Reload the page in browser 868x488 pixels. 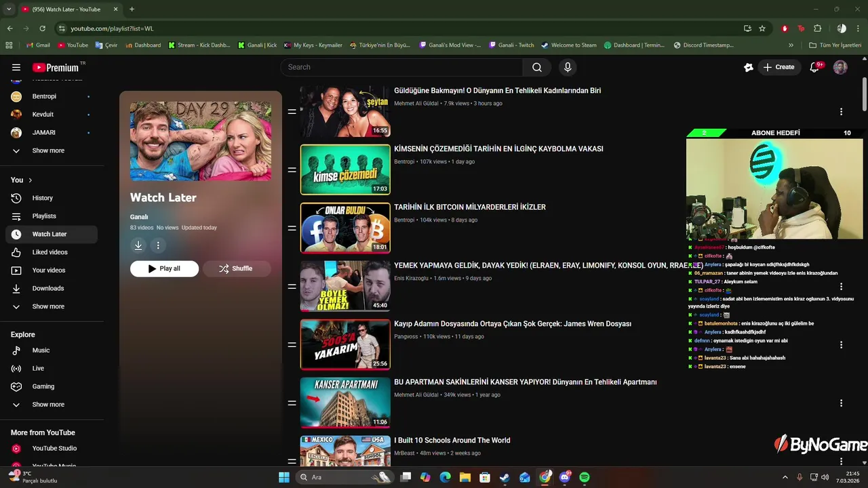pyautogui.click(x=42, y=28)
